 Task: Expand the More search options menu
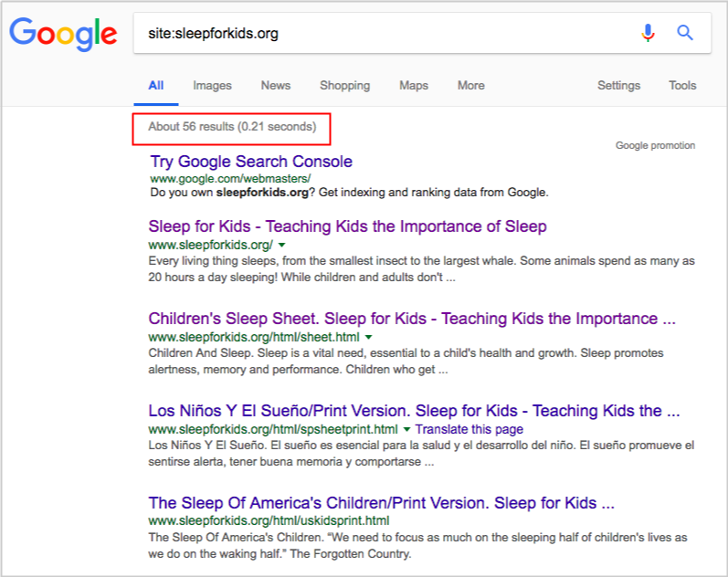click(471, 86)
